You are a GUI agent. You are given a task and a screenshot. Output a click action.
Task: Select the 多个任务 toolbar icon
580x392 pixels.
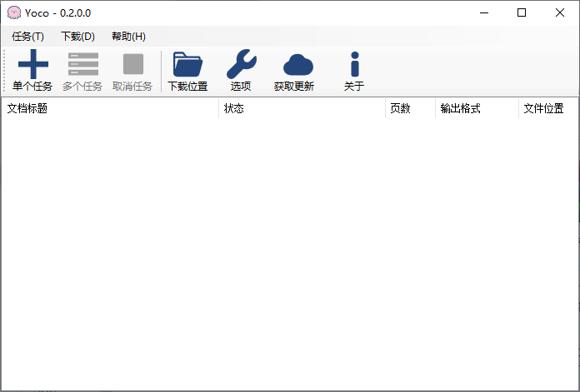pos(82,65)
